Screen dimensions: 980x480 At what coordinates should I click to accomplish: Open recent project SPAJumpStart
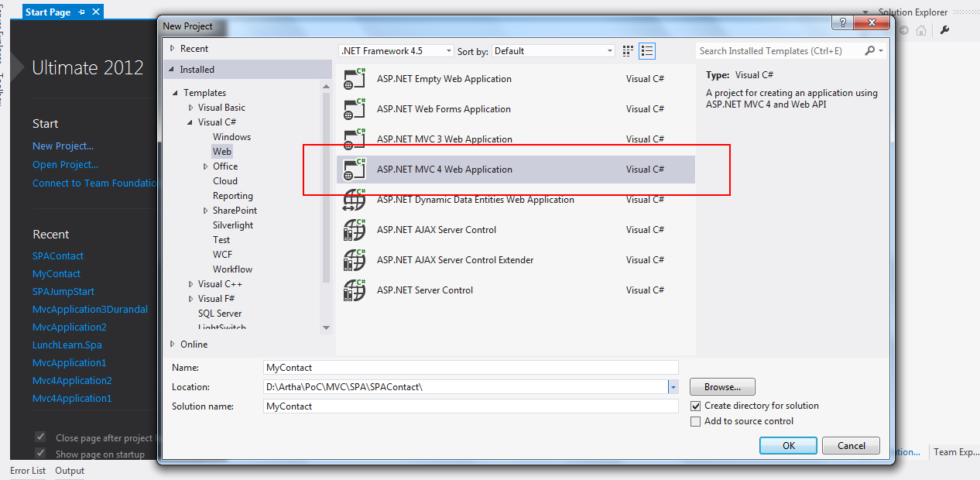[x=63, y=292]
